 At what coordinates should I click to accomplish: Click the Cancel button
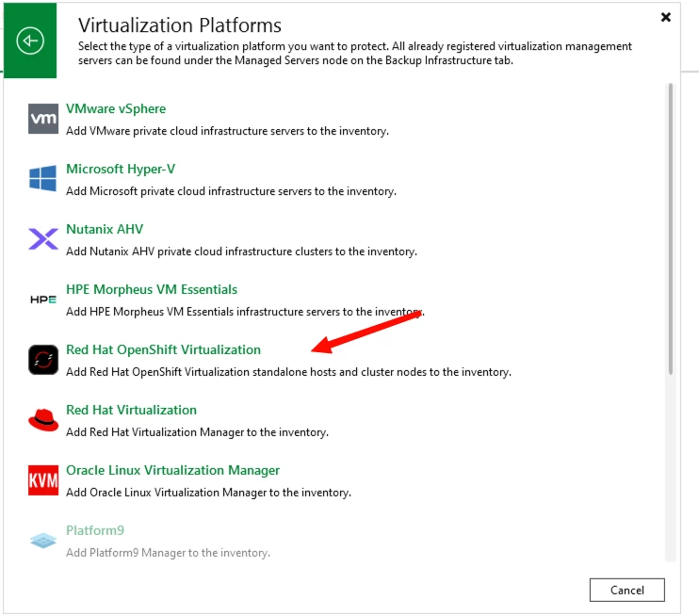626,591
